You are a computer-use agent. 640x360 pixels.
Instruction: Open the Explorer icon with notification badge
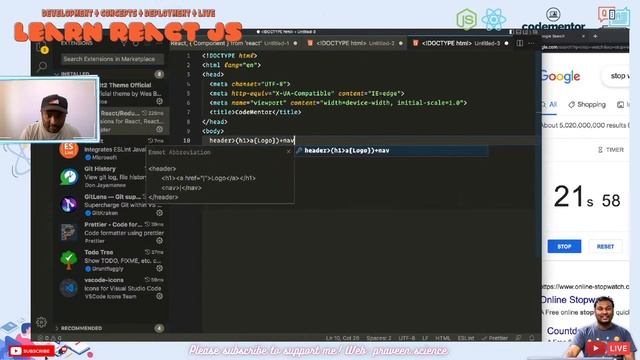point(42,48)
